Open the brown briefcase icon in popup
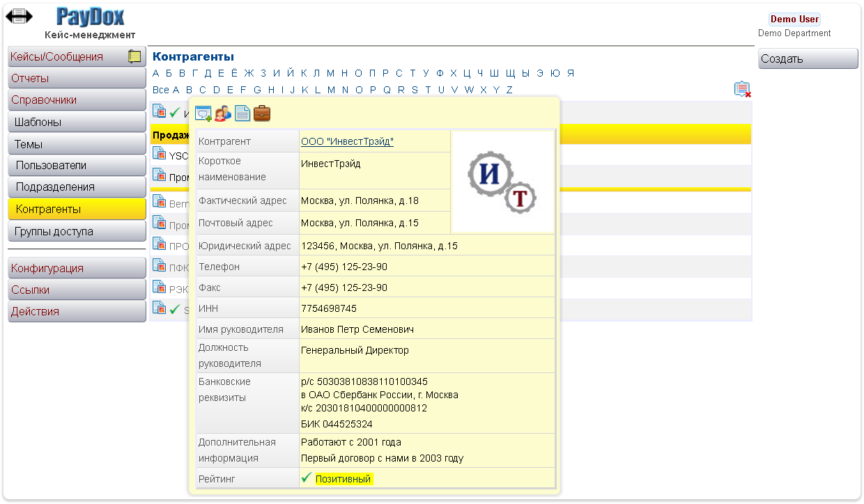 (x=262, y=113)
